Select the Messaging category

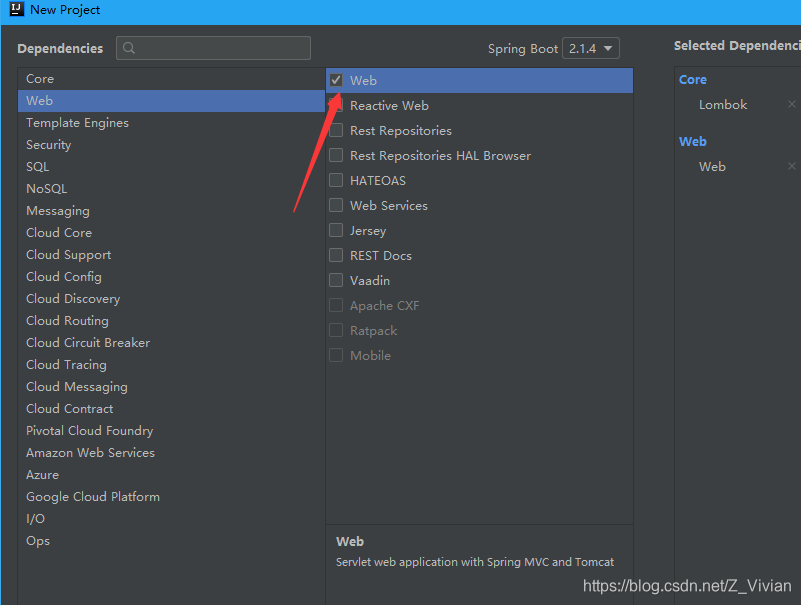coord(171,211)
